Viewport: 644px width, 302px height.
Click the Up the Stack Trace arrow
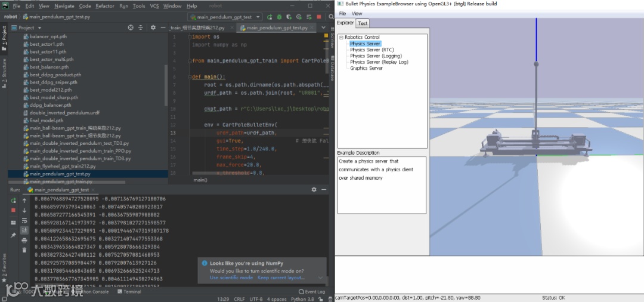[x=24, y=201]
